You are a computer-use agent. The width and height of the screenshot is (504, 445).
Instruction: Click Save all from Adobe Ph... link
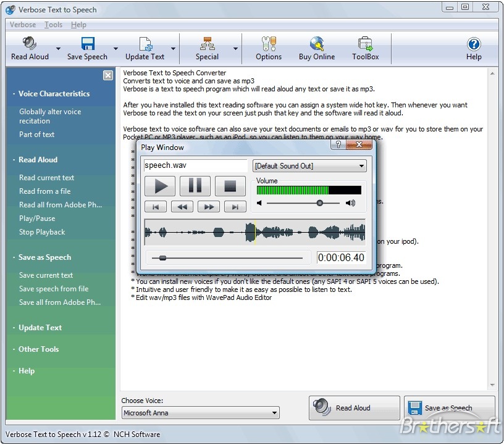click(x=60, y=302)
